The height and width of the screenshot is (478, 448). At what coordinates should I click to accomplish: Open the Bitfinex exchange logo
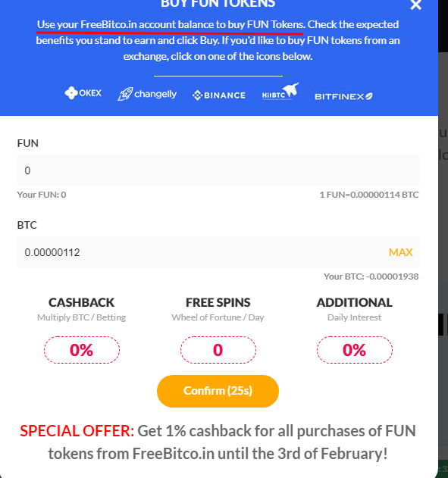point(343,96)
